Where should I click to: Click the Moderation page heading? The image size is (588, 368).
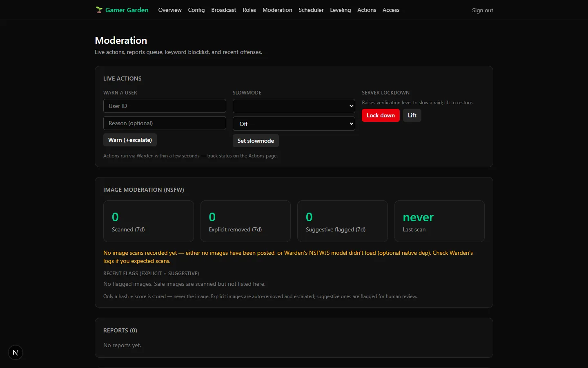click(121, 40)
